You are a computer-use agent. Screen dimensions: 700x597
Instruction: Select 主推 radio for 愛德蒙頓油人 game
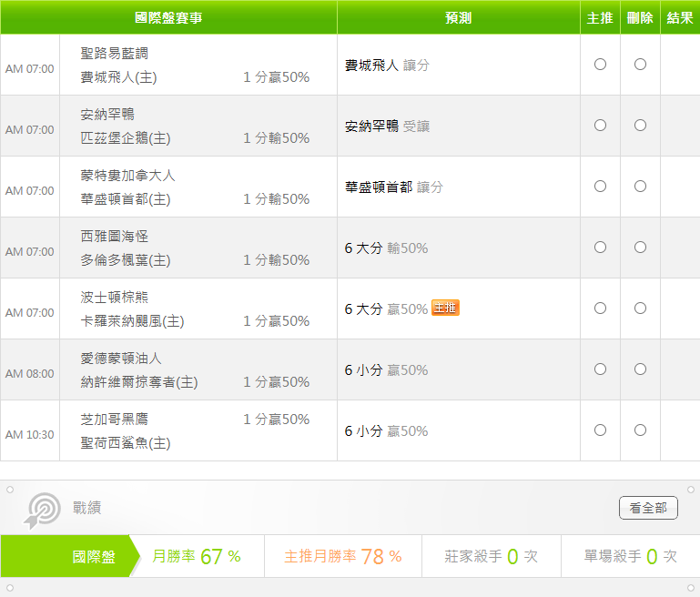tap(600, 369)
